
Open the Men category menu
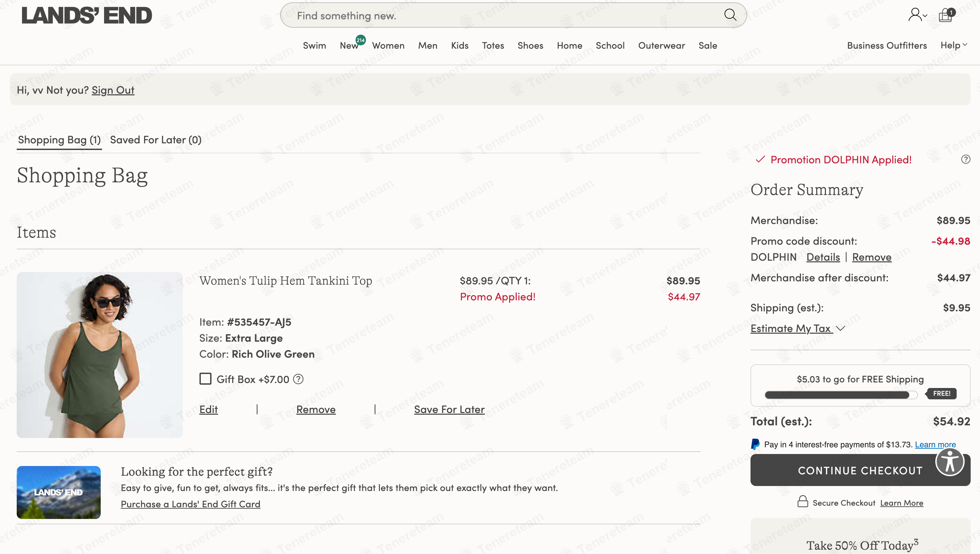point(428,46)
